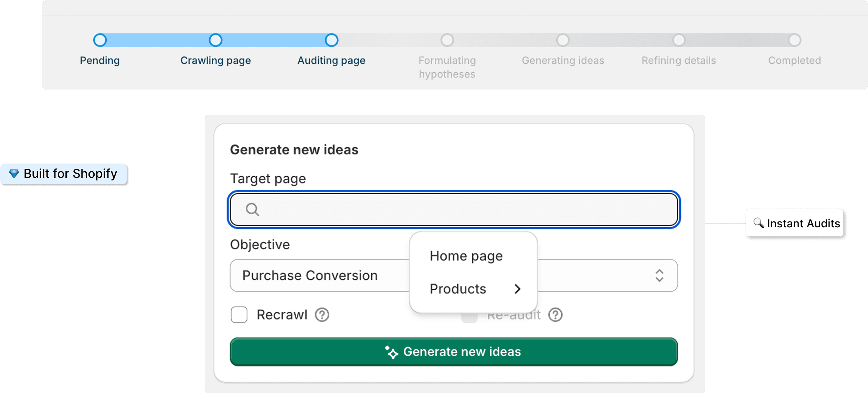The image size is (868, 393).
Task: Click the Generating ideas label
Action: (563, 61)
